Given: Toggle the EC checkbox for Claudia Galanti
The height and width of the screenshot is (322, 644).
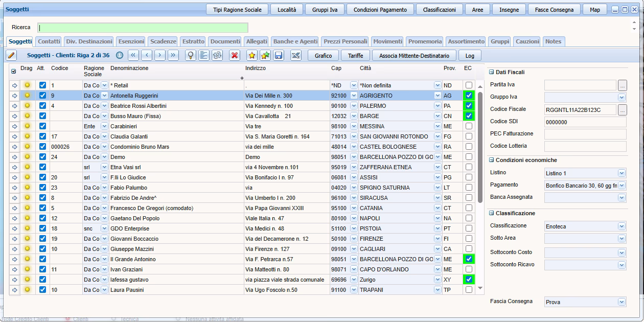Looking at the screenshot, I should 469,136.
